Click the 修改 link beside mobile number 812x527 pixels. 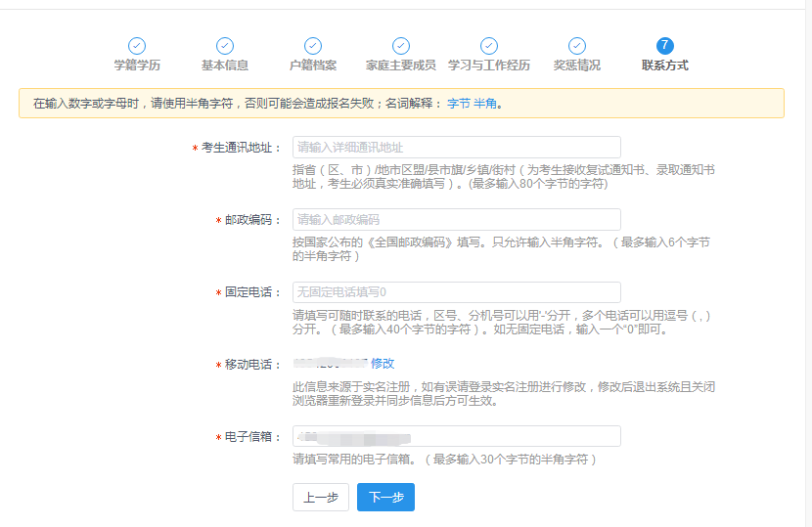tap(383, 364)
